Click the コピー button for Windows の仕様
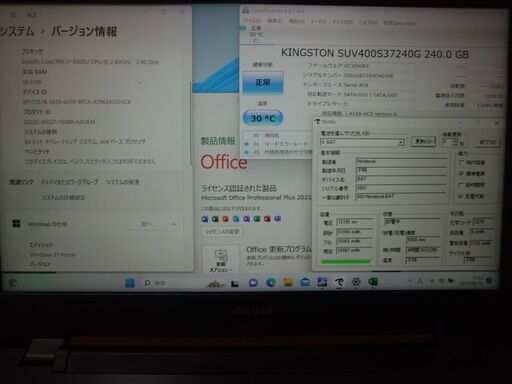 coord(146,224)
